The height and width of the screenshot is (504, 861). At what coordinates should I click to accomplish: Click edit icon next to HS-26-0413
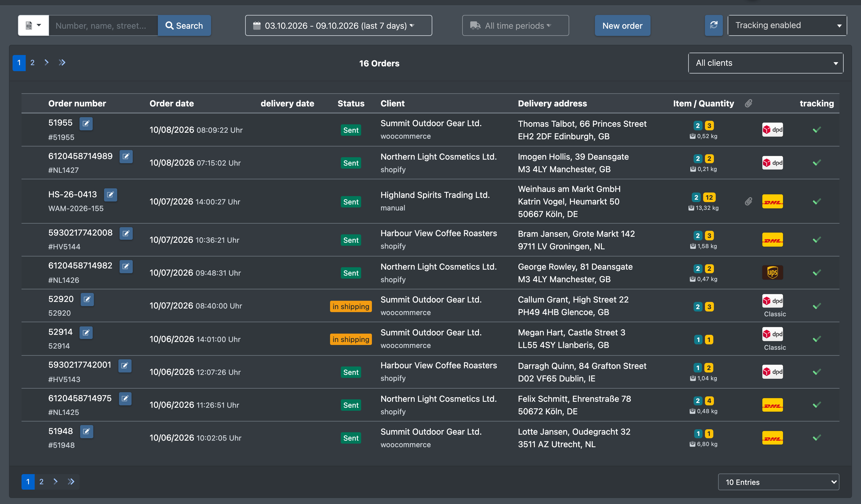pyautogui.click(x=110, y=195)
